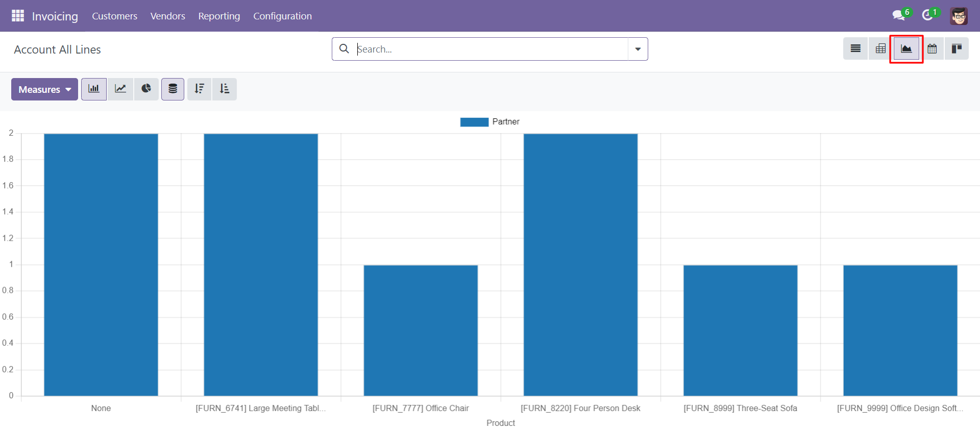
Task: Switch to list view
Action: 855,49
